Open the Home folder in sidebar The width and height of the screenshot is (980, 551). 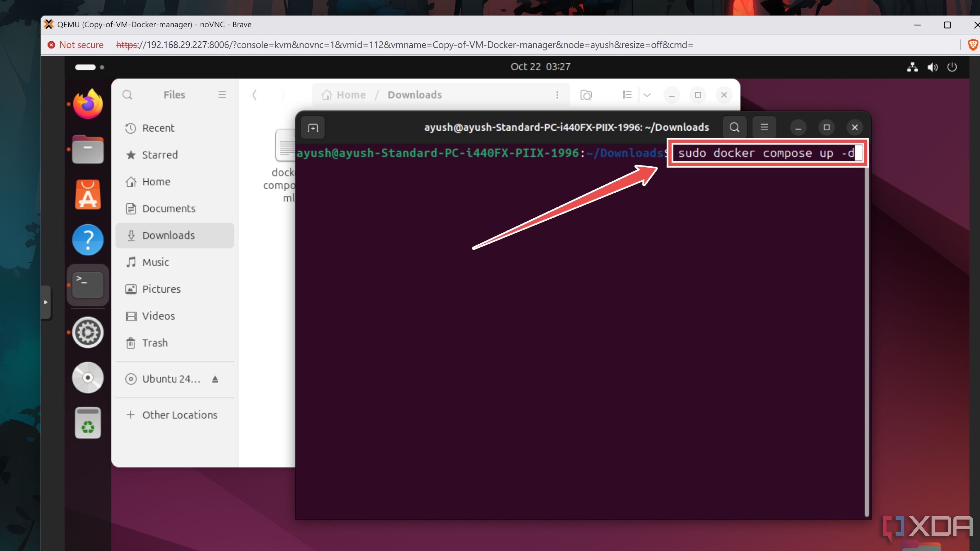pyautogui.click(x=155, y=181)
